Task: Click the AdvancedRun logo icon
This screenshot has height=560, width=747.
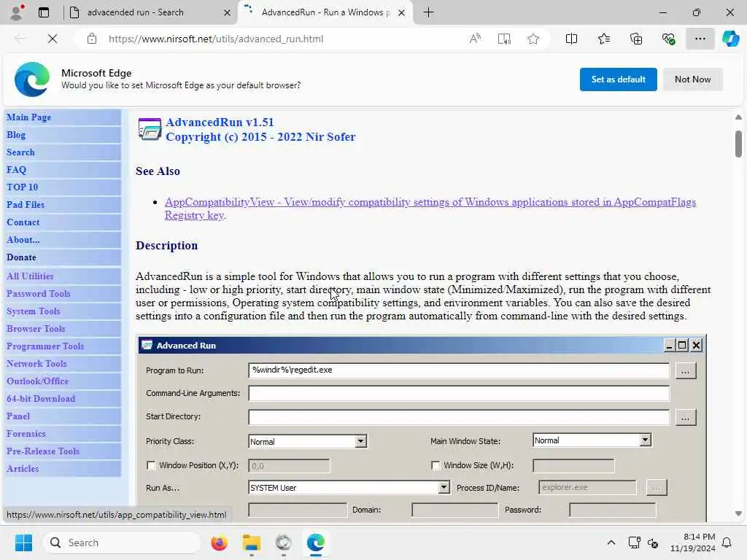Action: [150, 129]
